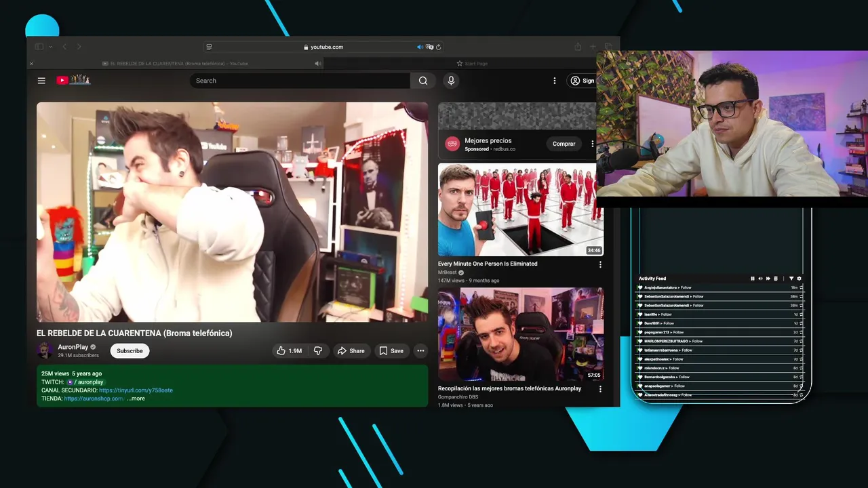
Task: Like the video with 1.9M likes
Action: [289, 350]
